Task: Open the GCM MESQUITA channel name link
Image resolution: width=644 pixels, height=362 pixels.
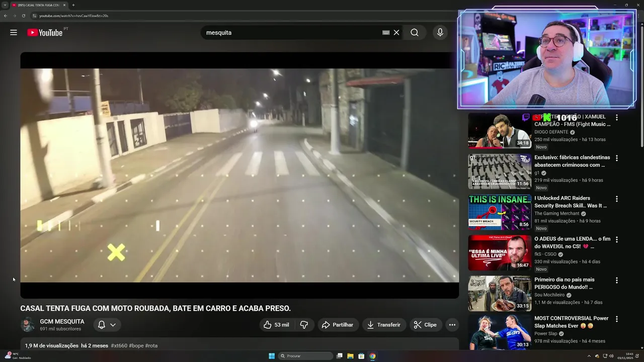Action: coord(62,322)
